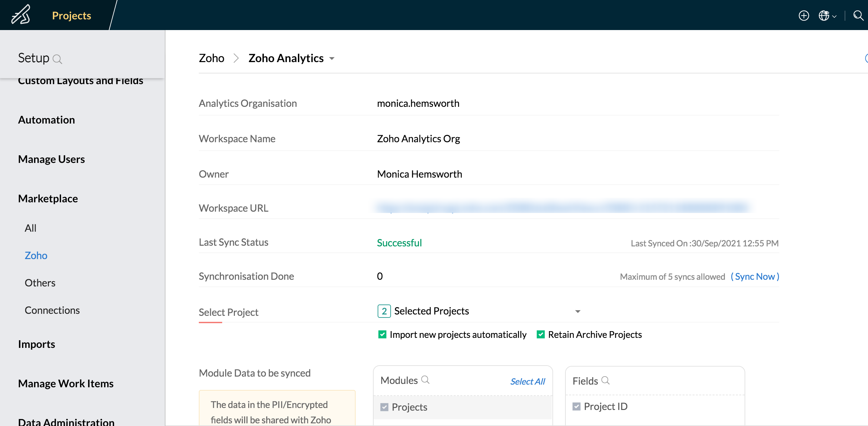Open the Others marketplace menu item
The width and height of the screenshot is (868, 426).
40,283
